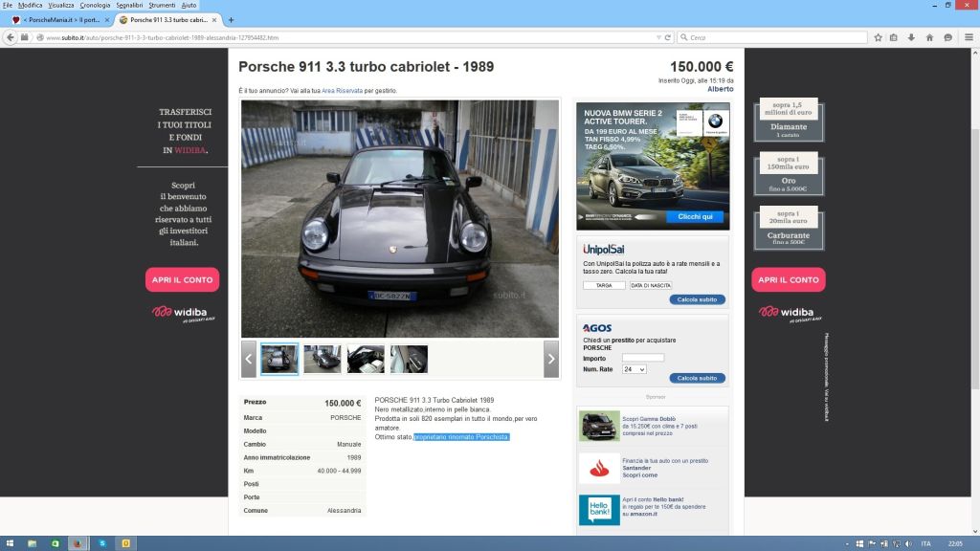
Task: Go to the home page icon
Action: pos(929,37)
